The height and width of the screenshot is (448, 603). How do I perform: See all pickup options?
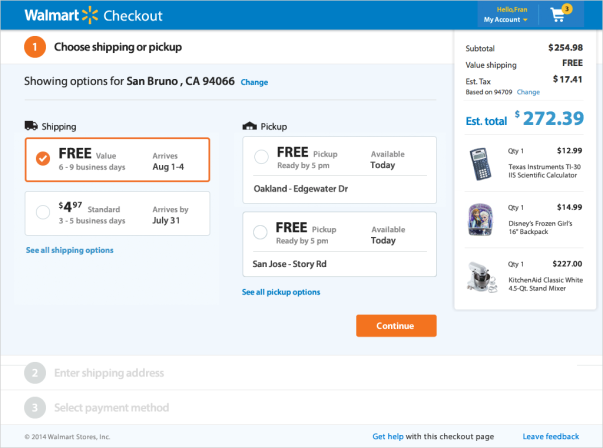coord(281,292)
